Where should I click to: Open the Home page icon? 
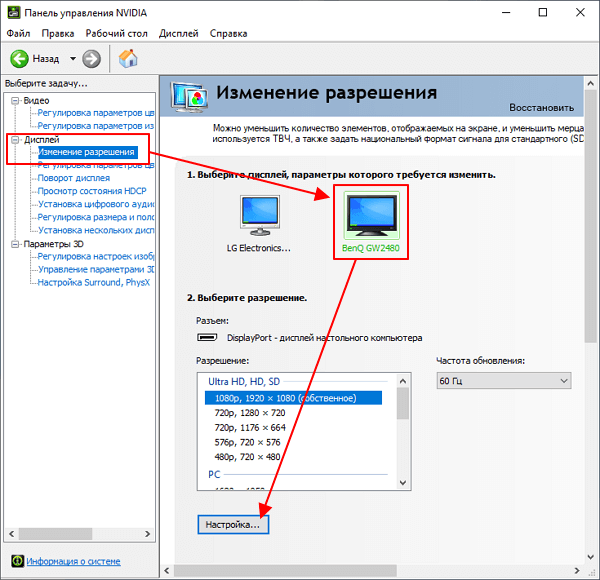[128, 59]
